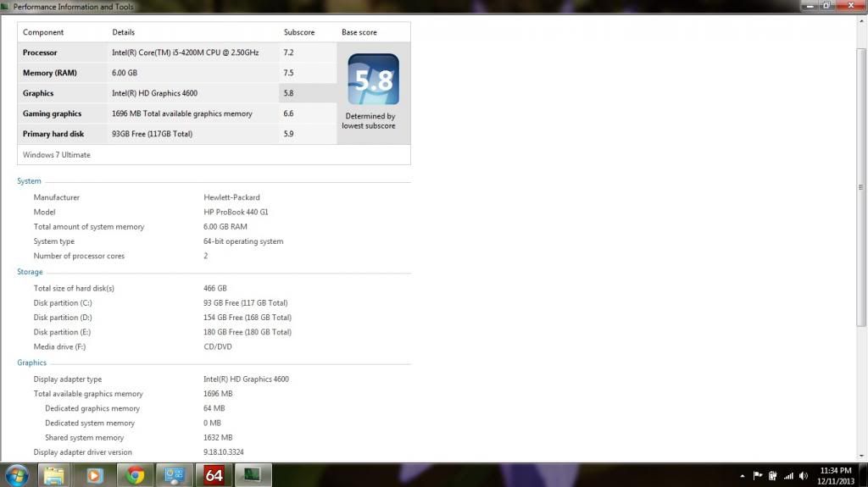Click the scrollbar up arrow
The height and width of the screenshot is (487, 868).
(x=861, y=21)
